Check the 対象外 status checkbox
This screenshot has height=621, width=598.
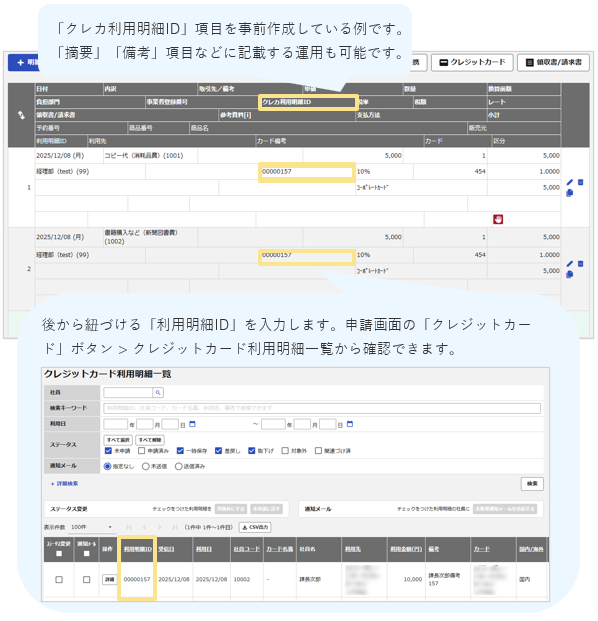tap(285, 451)
